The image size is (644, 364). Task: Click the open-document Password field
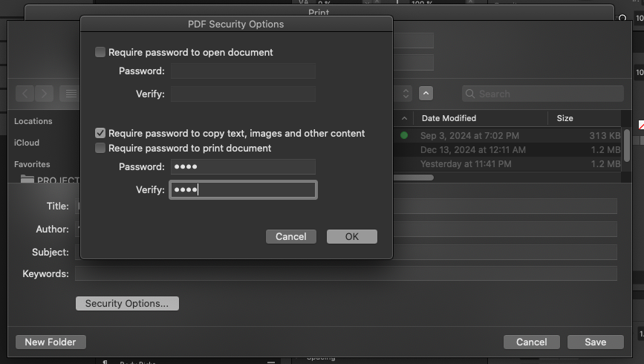tap(243, 71)
